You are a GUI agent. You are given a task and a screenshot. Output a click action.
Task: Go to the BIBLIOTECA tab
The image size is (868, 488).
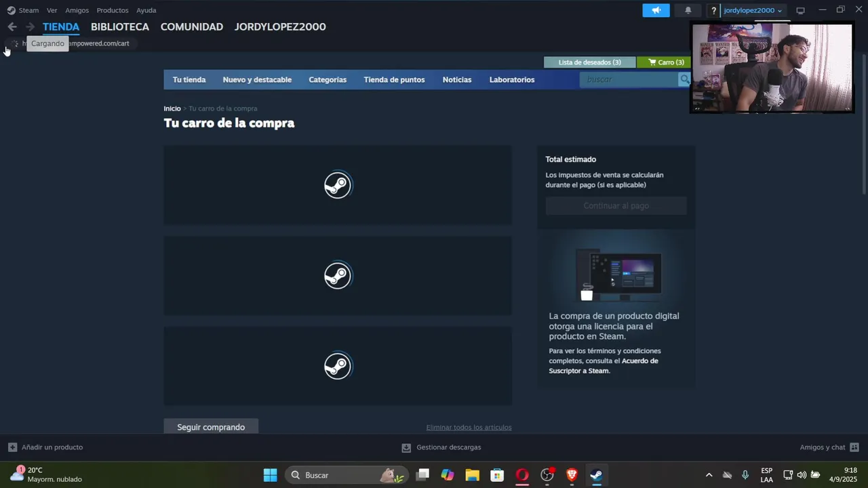(120, 26)
